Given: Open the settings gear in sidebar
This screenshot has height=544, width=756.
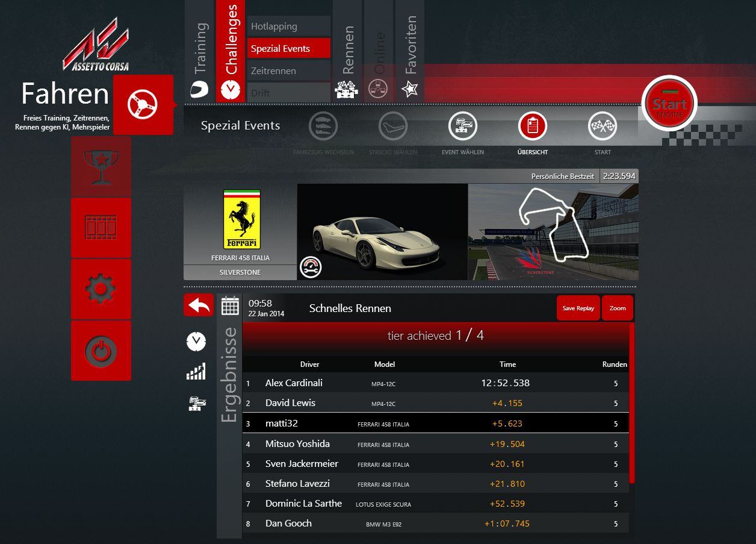Looking at the screenshot, I should 101,289.
